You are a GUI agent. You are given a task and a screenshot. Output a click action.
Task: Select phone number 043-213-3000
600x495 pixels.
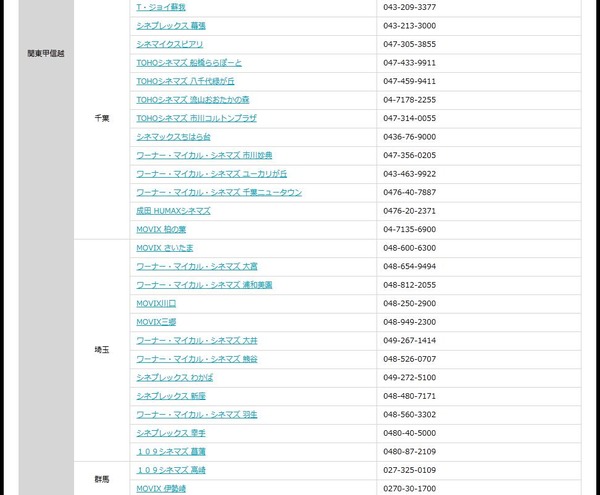[x=409, y=26]
